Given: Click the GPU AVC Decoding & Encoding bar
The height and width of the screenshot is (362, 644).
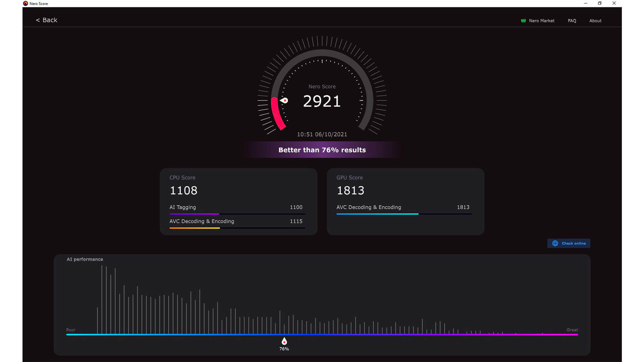Looking at the screenshot, I should tap(404, 214).
